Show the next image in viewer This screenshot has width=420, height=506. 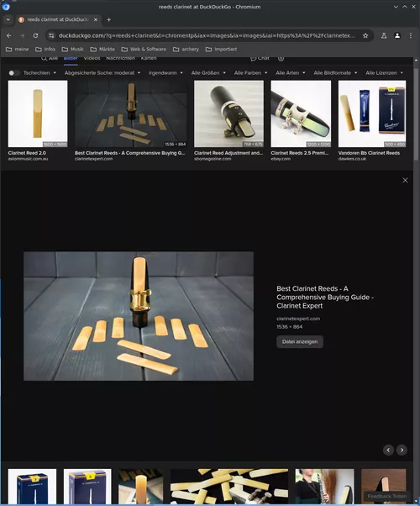[402, 450]
